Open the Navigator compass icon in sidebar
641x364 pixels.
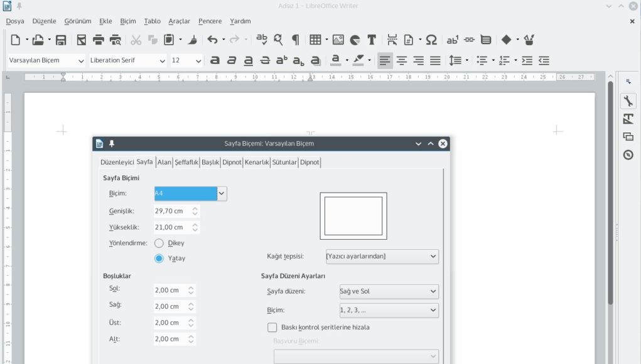click(x=628, y=155)
